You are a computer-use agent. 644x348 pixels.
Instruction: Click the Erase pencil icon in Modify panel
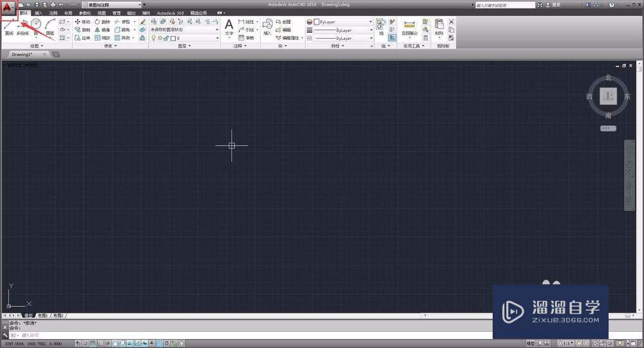click(142, 22)
